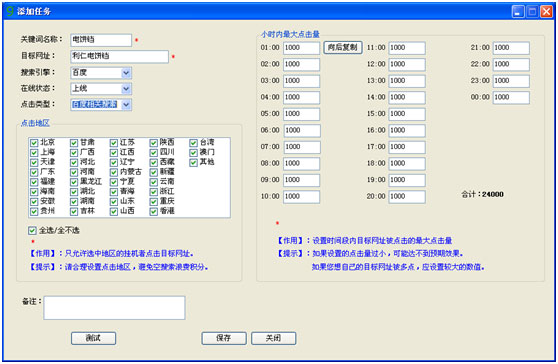Toggle the 台湾 region checkbox

point(194,143)
